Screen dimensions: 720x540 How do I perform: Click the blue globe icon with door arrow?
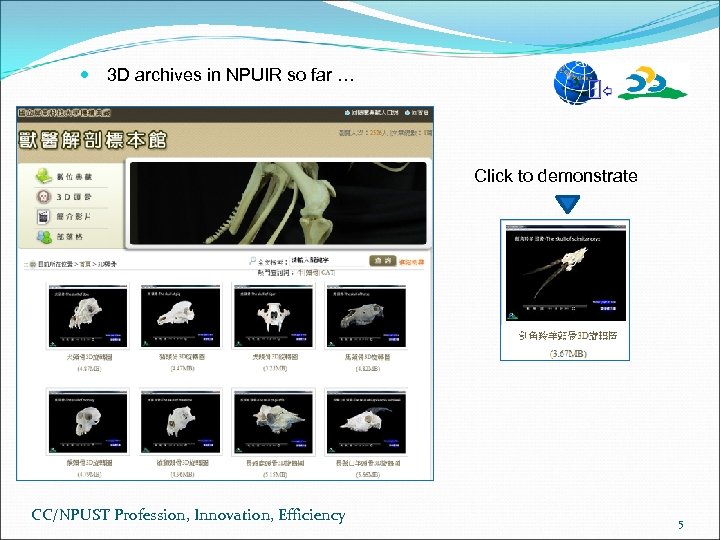(583, 83)
